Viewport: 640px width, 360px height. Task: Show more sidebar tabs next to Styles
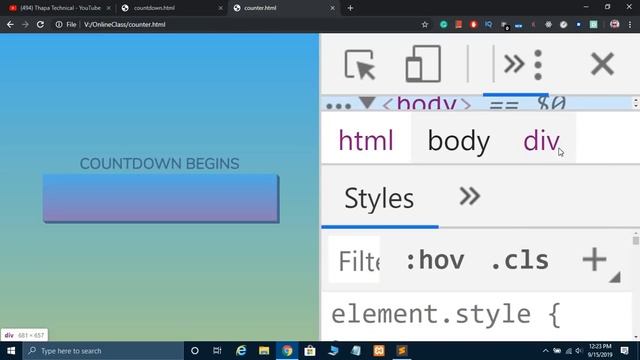470,196
